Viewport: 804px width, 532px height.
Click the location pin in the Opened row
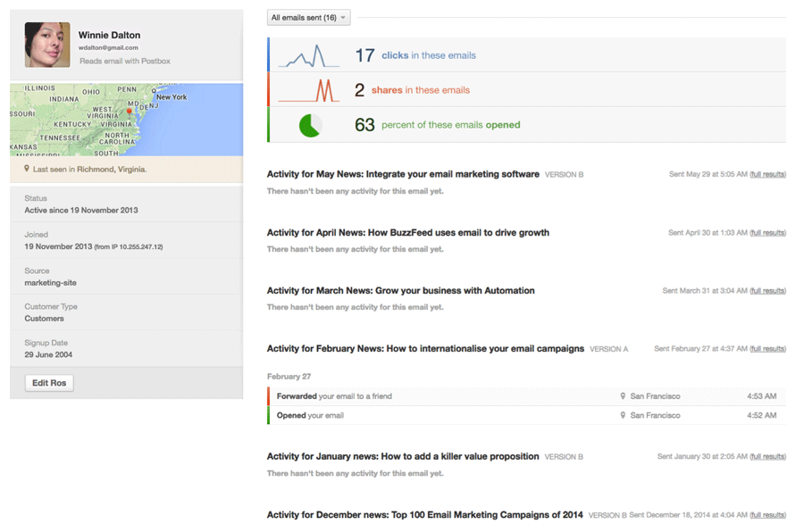(x=623, y=416)
